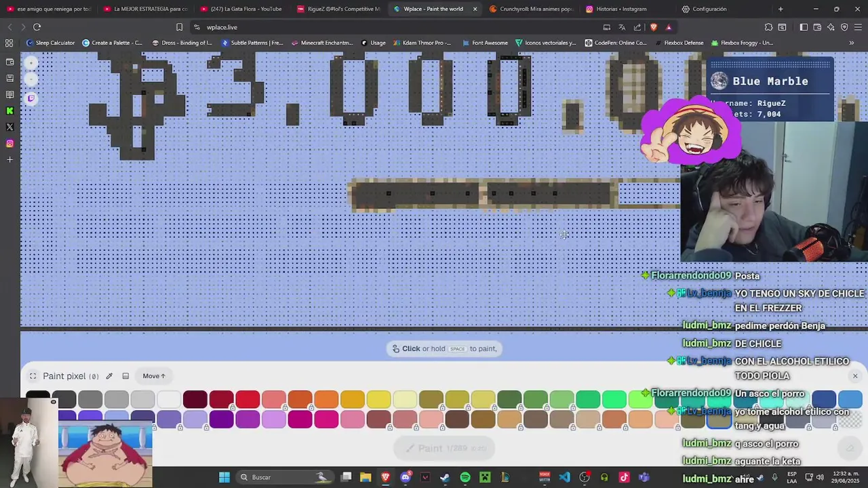Open Sleep Calculator bookmark
Viewport: 868px width, 488px height.
pyautogui.click(x=51, y=43)
